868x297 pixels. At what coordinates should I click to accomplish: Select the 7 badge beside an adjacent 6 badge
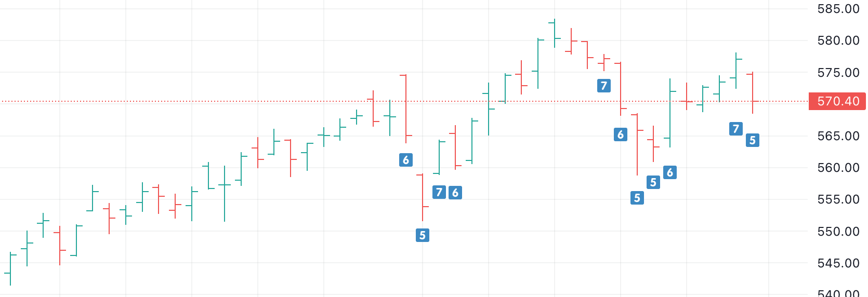[439, 193]
